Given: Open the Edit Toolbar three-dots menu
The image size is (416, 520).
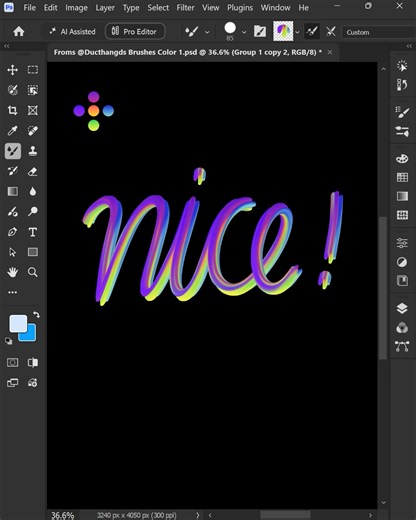Looking at the screenshot, I should 13,292.
